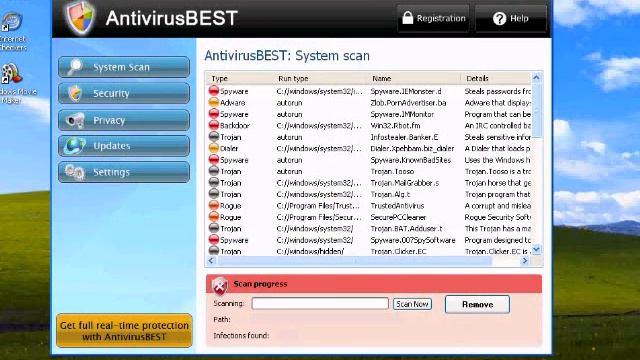This screenshot has width=640, height=360.
Task: Open the System Scan section
Action: pos(124,67)
